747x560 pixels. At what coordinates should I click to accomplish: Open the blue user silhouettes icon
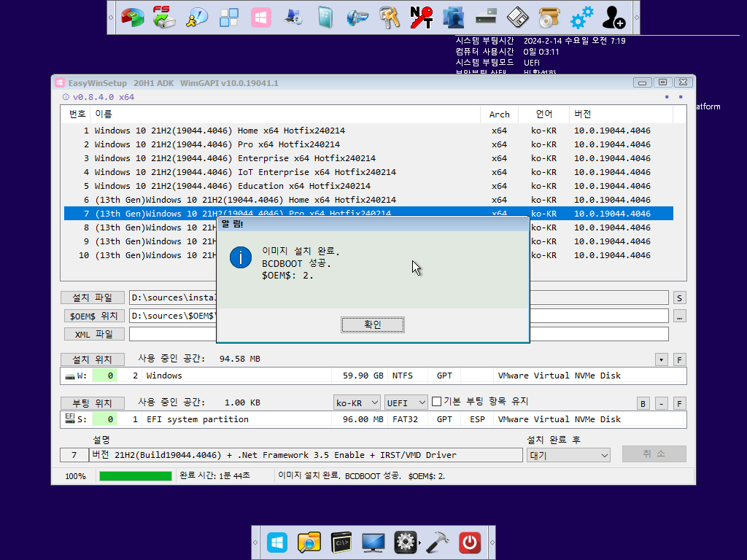453,17
